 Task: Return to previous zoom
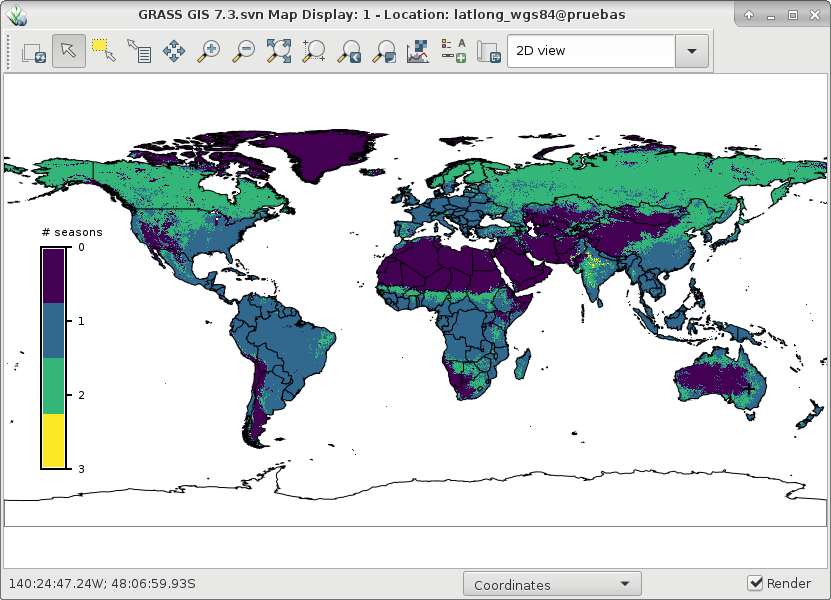click(348, 52)
